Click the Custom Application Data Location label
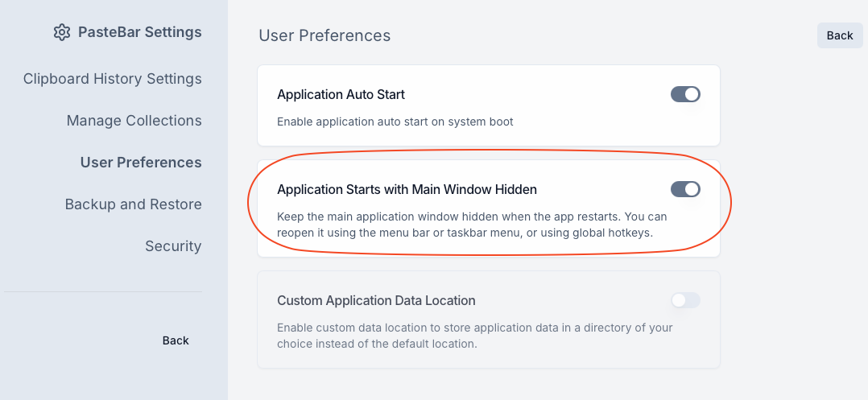This screenshot has width=868, height=400. (376, 300)
